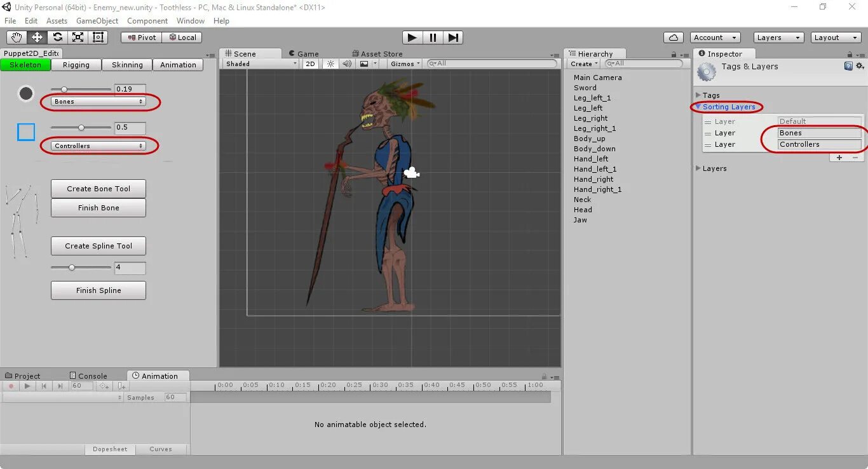Click the controller blue square icon

(x=26, y=132)
